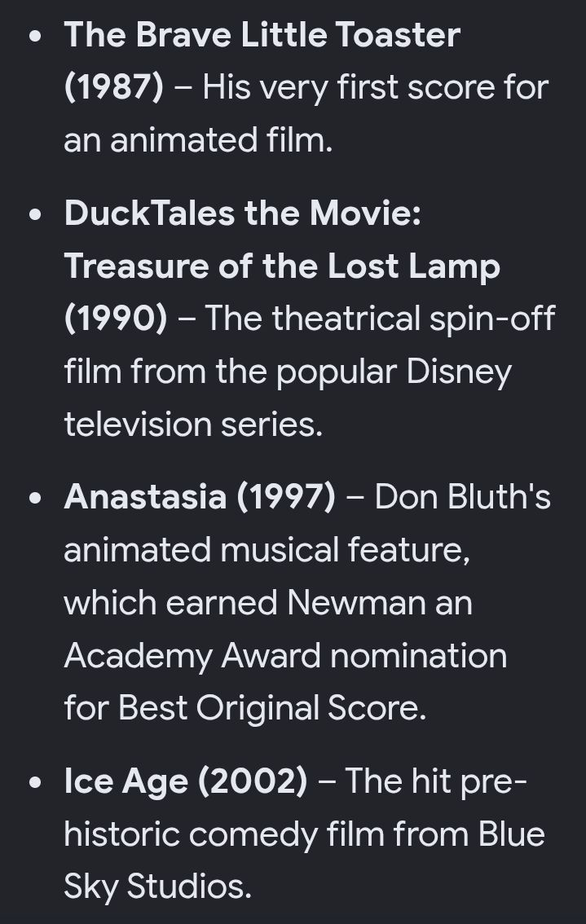Click the line film from the popular Disney
Image resolution: width=586 pixels, height=924 pixels.
point(288,372)
